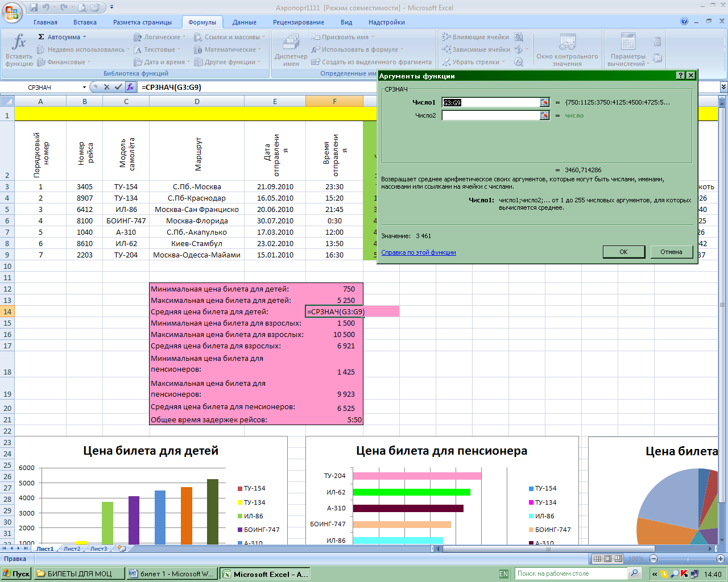Click OK in the Аргументы функции dialog

[623, 252]
